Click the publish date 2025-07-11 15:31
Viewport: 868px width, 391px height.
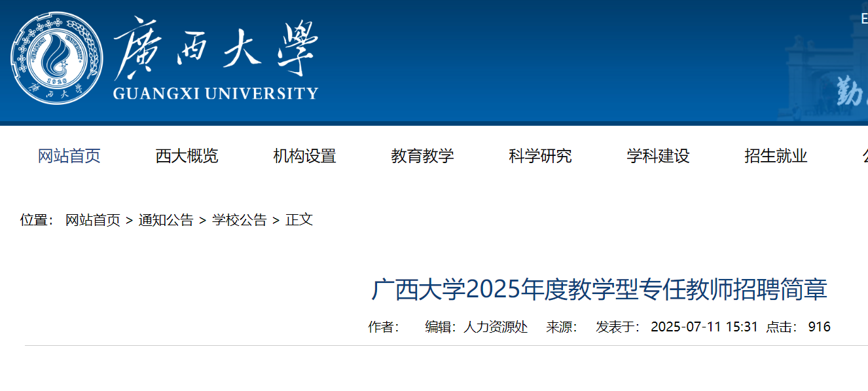pyautogui.click(x=704, y=327)
